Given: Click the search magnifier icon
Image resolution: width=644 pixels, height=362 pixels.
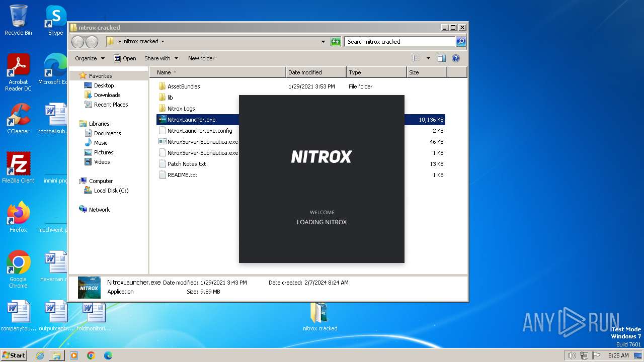Looking at the screenshot, I should [x=460, y=42].
